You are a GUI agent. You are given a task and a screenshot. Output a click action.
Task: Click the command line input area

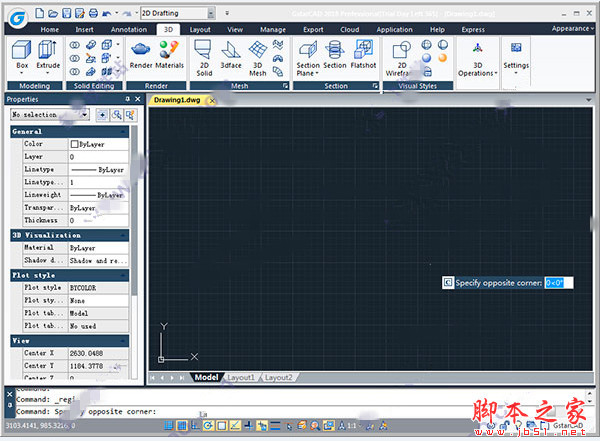pos(298,412)
